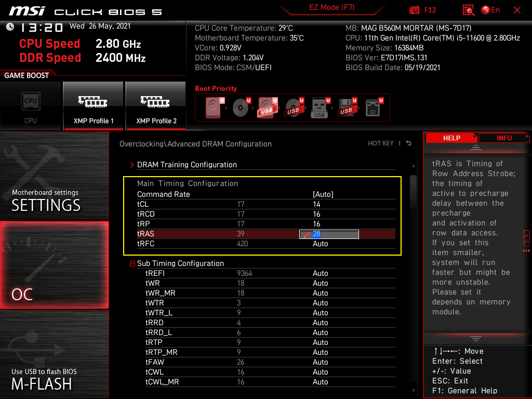
Task: Switch to EZ Mode (F7)
Action: point(331,7)
